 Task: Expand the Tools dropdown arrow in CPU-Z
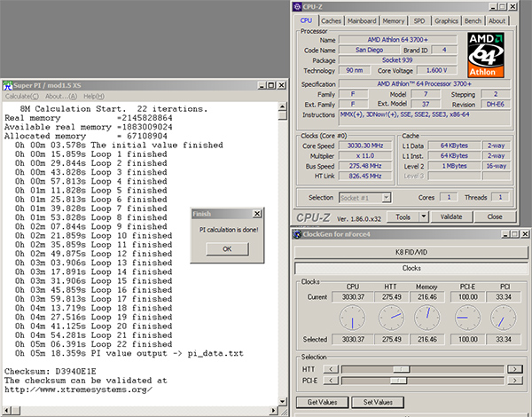click(424, 217)
